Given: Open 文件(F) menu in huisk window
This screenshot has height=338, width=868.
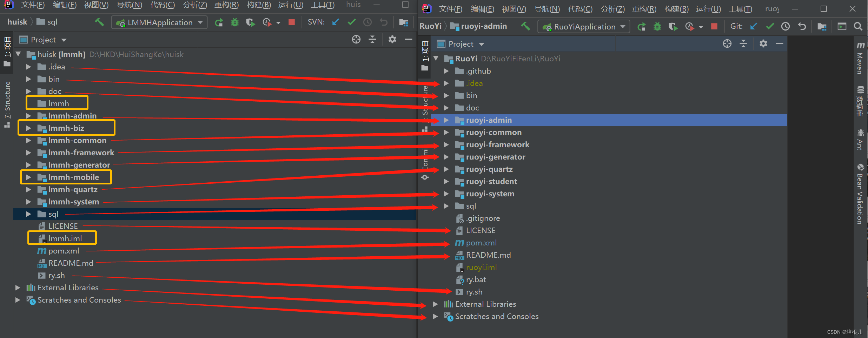Looking at the screenshot, I should (x=33, y=5).
